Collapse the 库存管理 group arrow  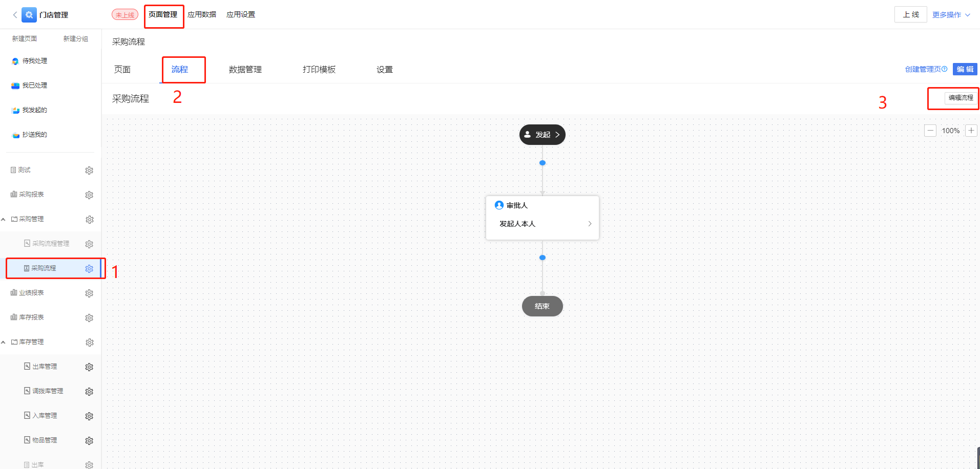(x=4, y=342)
